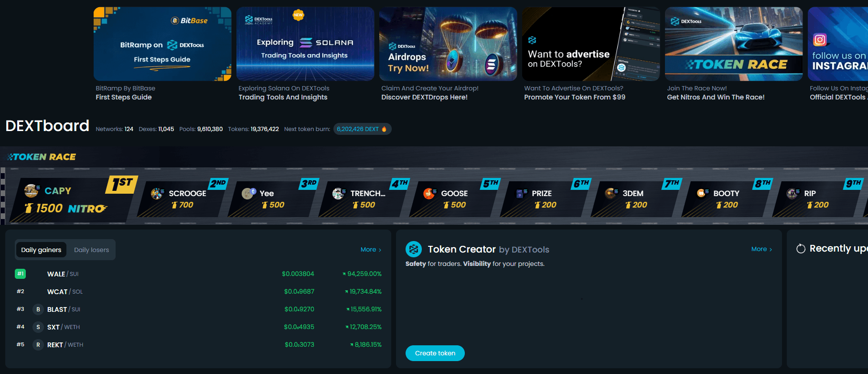The width and height of the screenshot is (868, 374).
Task: Select the Daily gainers tab
Action: (x=41, y=250)
